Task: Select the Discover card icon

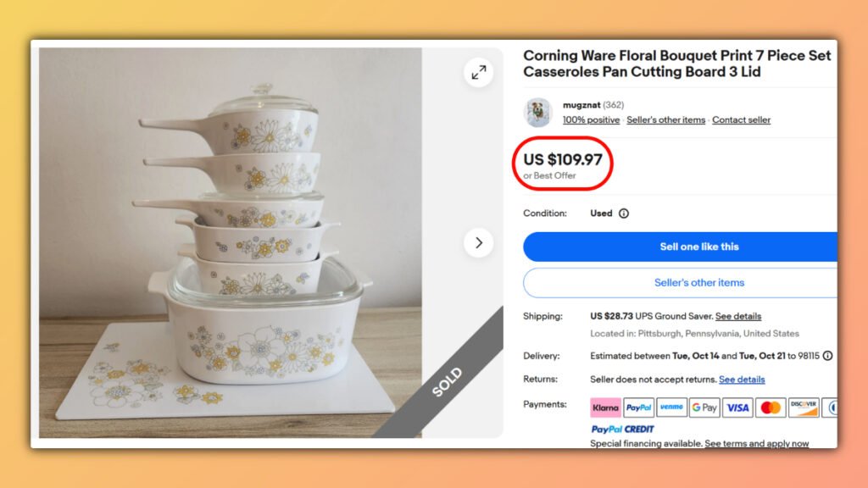Action: [804, 408]
